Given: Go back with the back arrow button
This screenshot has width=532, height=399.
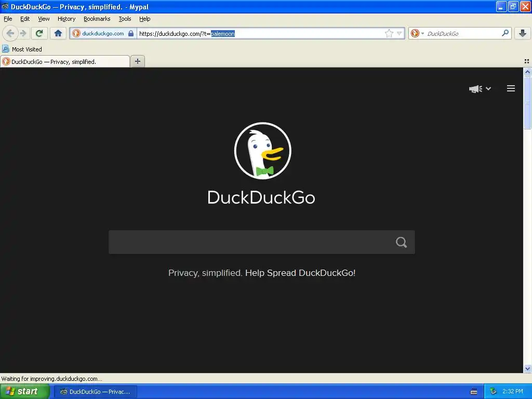Looking at the screenshot, I should pyautogui.click(x=10, y=33).
